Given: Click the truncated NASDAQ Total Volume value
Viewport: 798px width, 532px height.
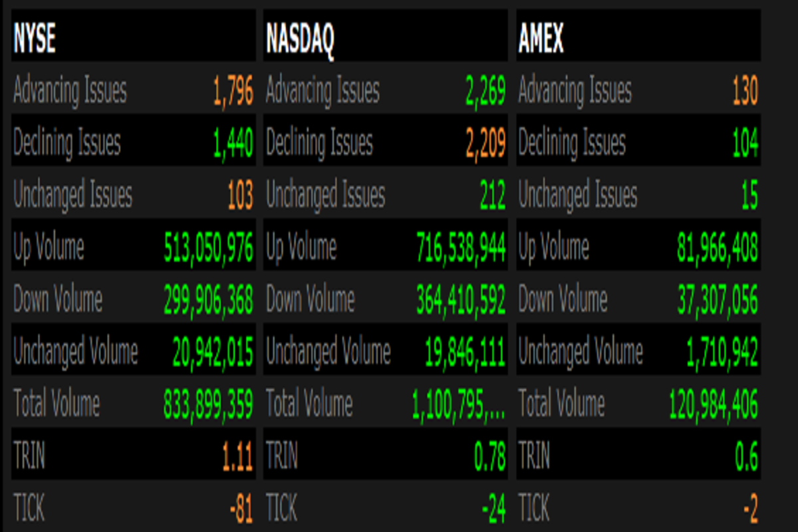Looking at the screenshot, I should click(x=458, y=404).
